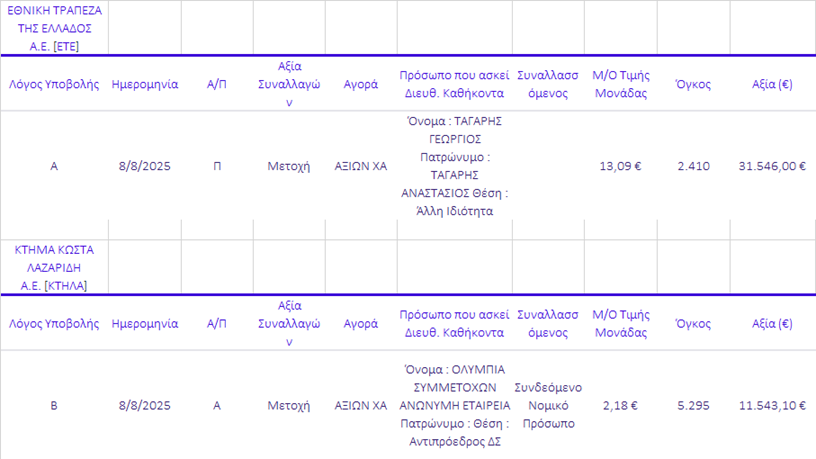816x459 pixels.
Task: Click ΑΞΙΩΝ ΧΑ in the ΤΑΓΑΡΗΣ row
Action: pyautogui.click(x=361, y=166)
